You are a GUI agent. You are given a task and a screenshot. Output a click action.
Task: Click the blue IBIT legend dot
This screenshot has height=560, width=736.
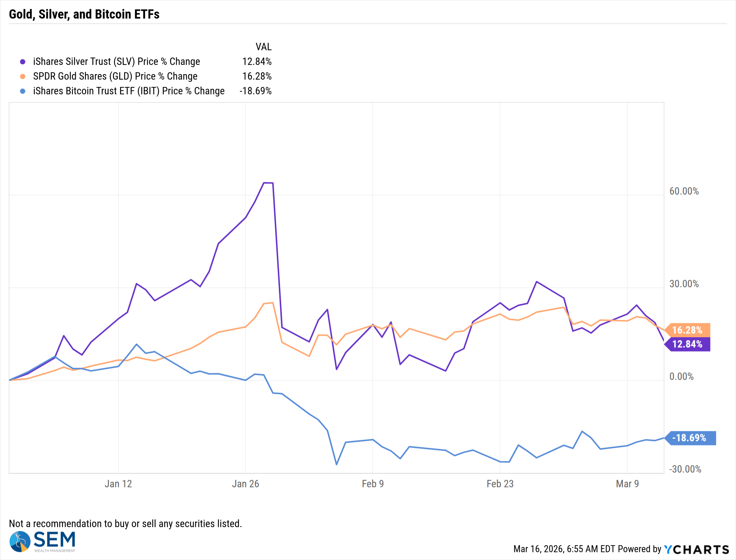point(23,91)
